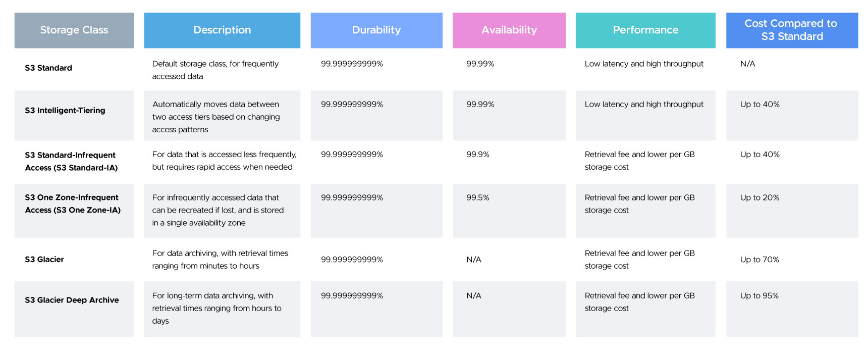Click the Performance column header

(645, 30)
